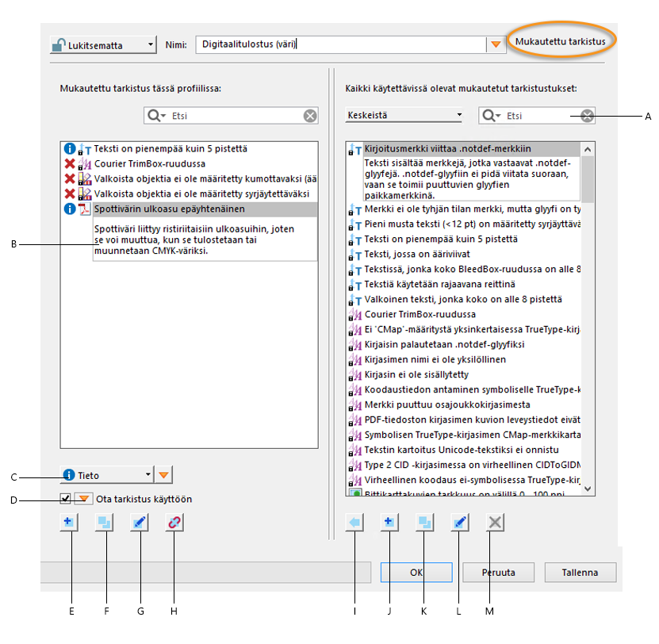The image size is (659, 644).
Task: Click the Peruuta button
Action: click(x=499, y=572)
